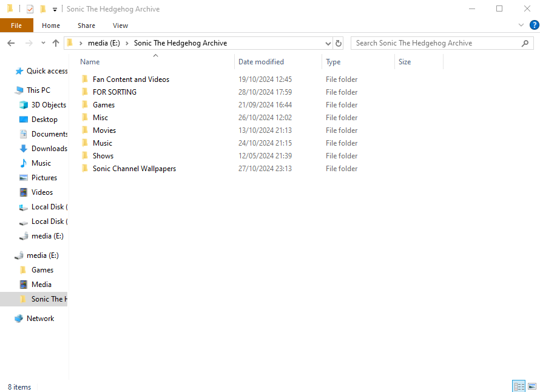Click chevron before media (E:) in address bar

pyautogui.click(x=81, y=43)
